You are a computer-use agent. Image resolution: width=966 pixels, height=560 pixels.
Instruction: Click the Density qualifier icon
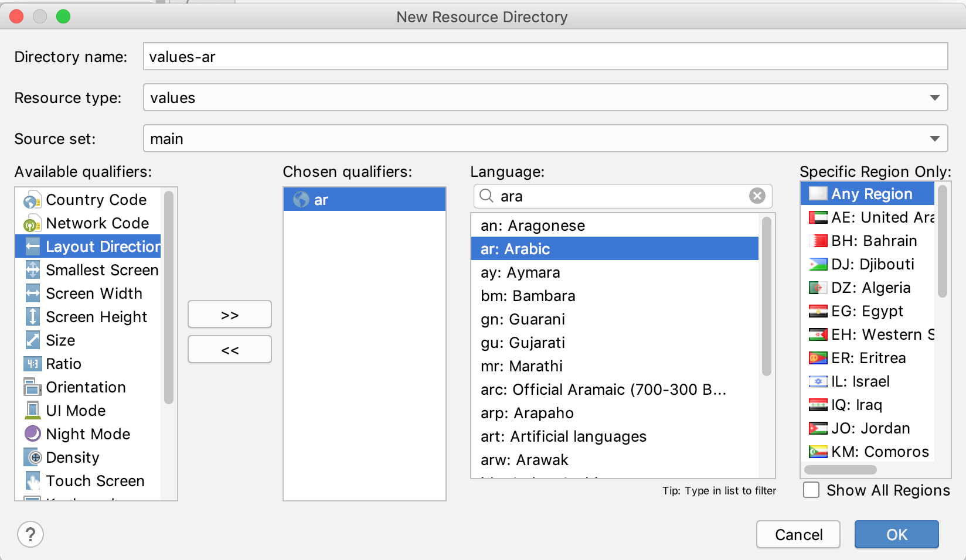pos(33,457)
